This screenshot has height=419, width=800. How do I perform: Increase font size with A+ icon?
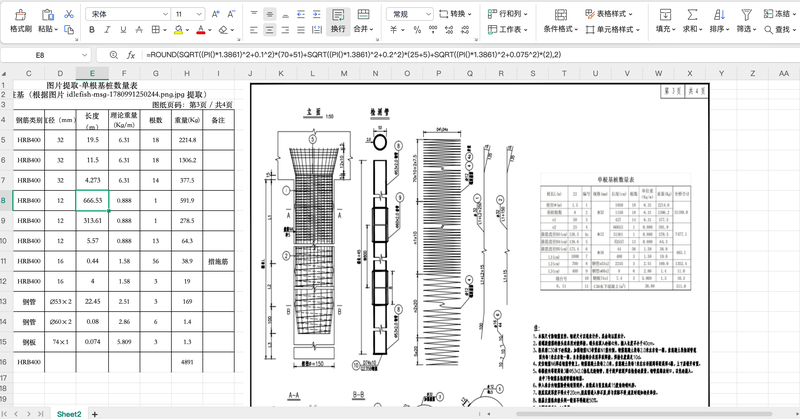215,14
